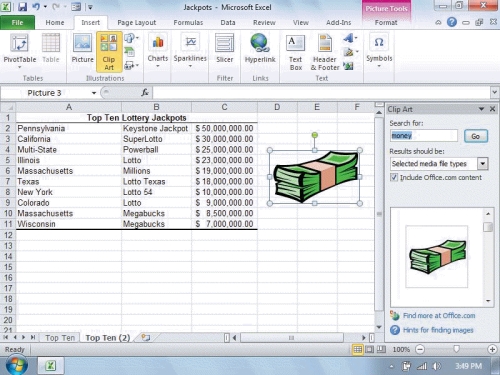This screenshot has width=500, height=375.
Task: Insert a Picture from file
Action: 82,49
